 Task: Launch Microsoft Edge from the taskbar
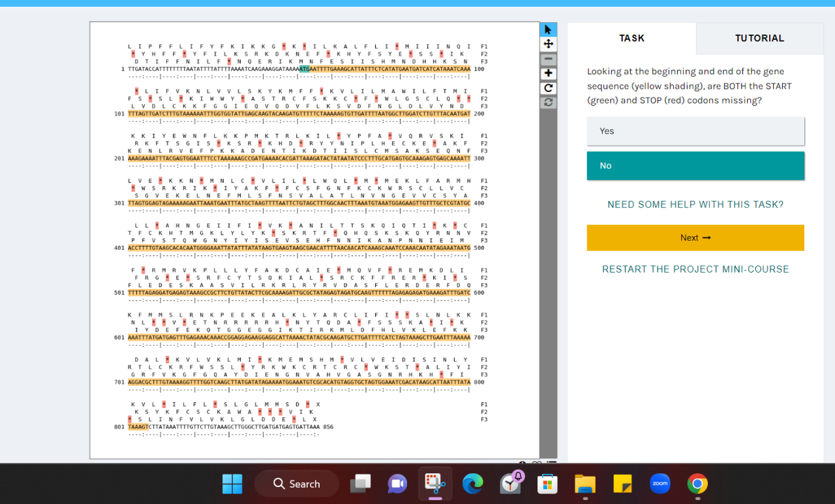coord(473,484)
